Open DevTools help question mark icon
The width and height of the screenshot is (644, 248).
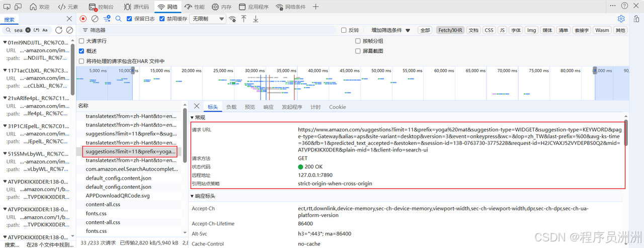click(624, 7)
